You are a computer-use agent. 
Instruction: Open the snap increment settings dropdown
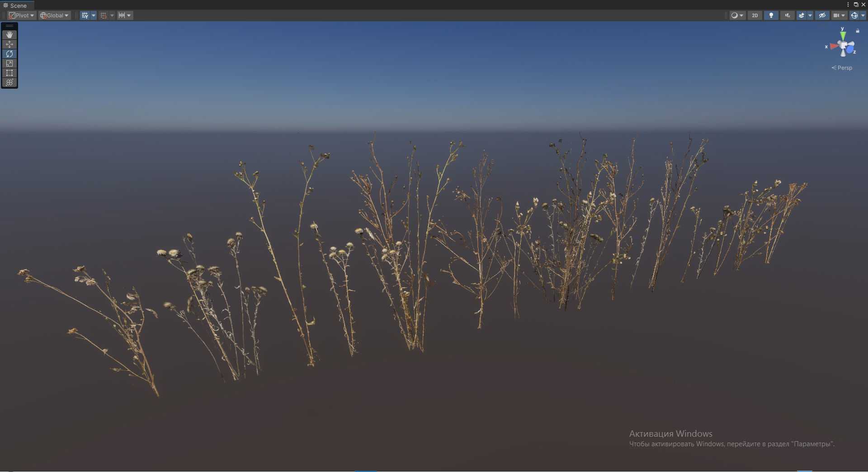point(129,15)
